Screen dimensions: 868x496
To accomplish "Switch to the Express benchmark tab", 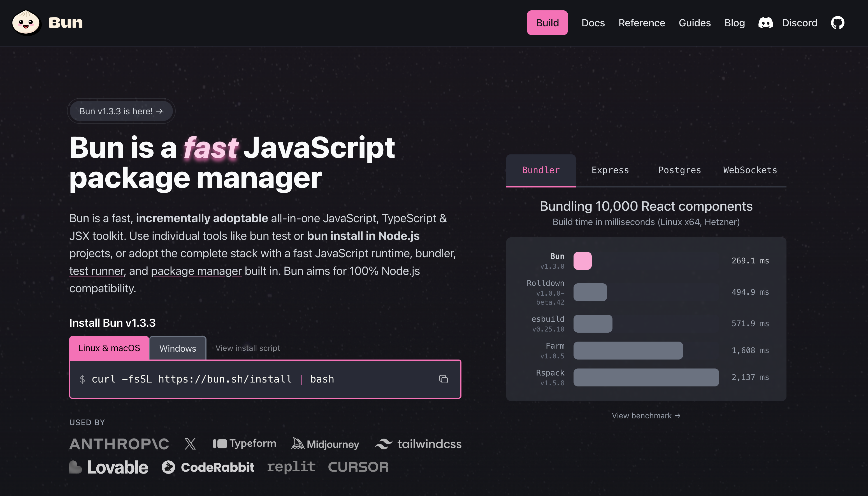I will click(x=610, y=170).
